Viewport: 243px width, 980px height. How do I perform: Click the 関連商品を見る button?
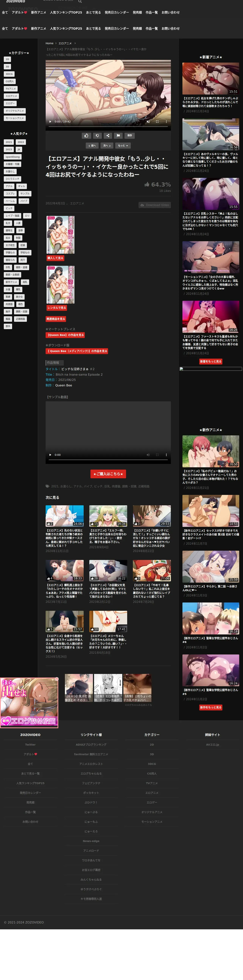56,319
